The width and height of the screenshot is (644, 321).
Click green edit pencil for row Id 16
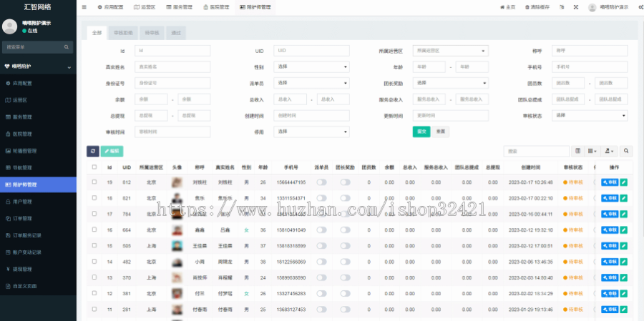(x=623, y=230)
